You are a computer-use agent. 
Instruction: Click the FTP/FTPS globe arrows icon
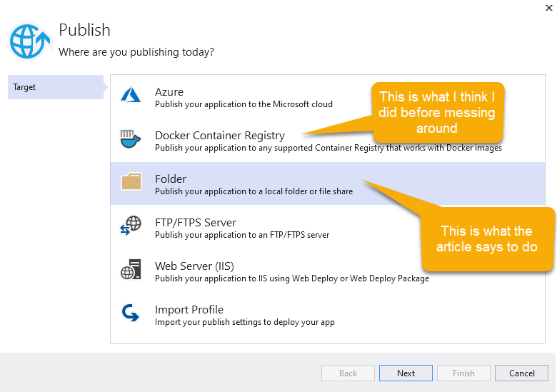coord(131,226)
